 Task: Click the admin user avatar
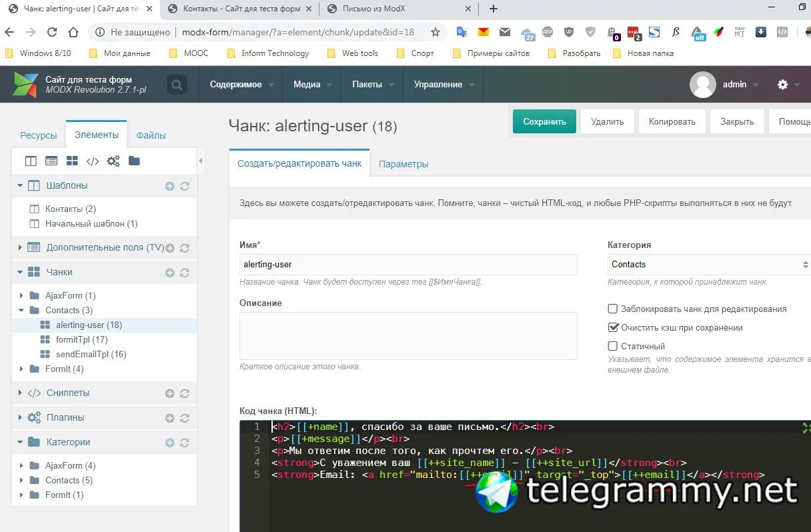pyautogui.click(x=702, y=85)
